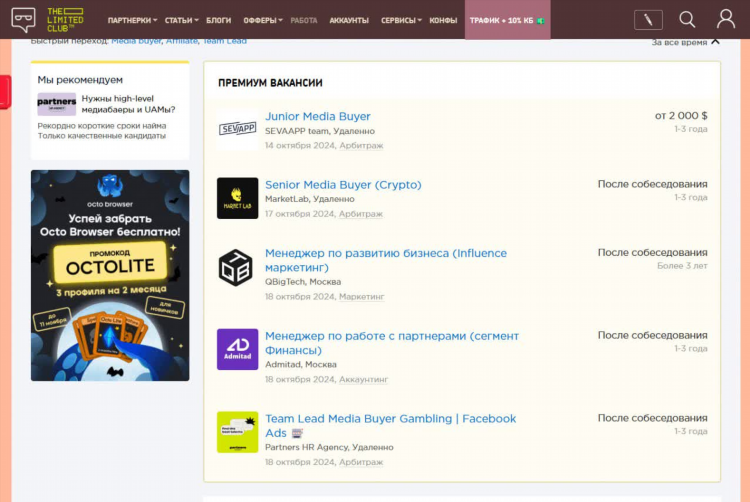Click Admitad, Москва text
This screenshot has width=750, height=502.
[300, 364]
